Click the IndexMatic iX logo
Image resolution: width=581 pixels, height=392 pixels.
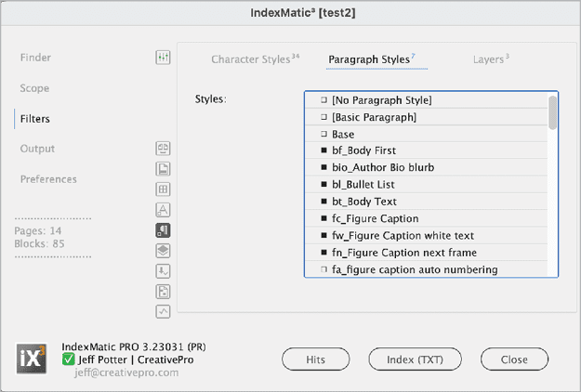[33, 359]
